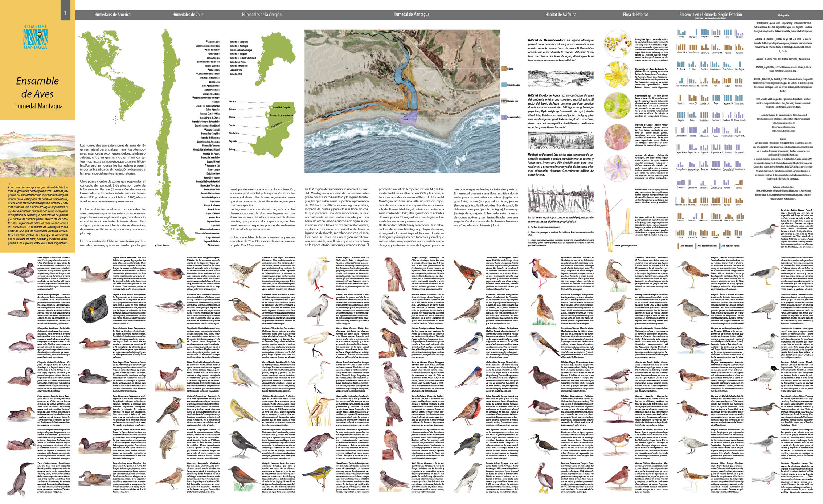Viewport: 823px width, 504px height.
Task: Click the Garza Cuca heron illustration
Action: coord(320,309)
